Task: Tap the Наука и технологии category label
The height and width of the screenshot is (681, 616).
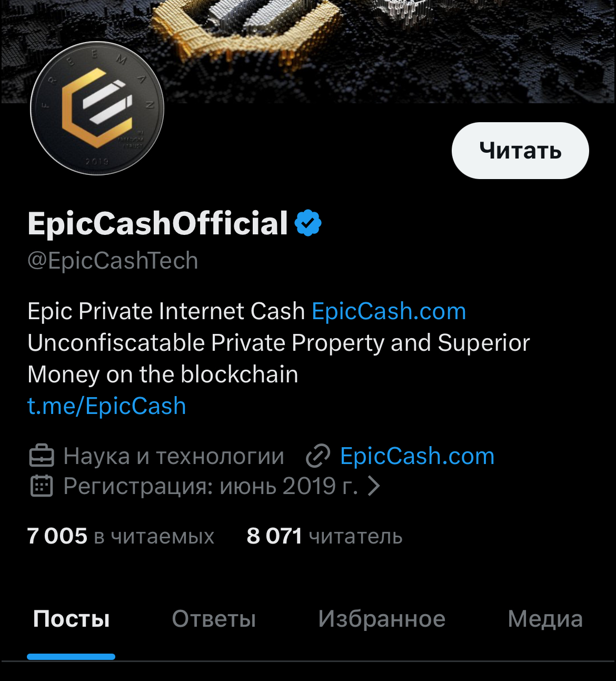Action: coord(174,456)
